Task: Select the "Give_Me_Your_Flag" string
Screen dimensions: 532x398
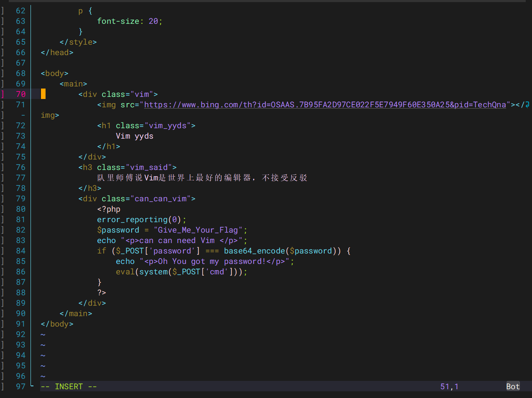Action: 198,230
